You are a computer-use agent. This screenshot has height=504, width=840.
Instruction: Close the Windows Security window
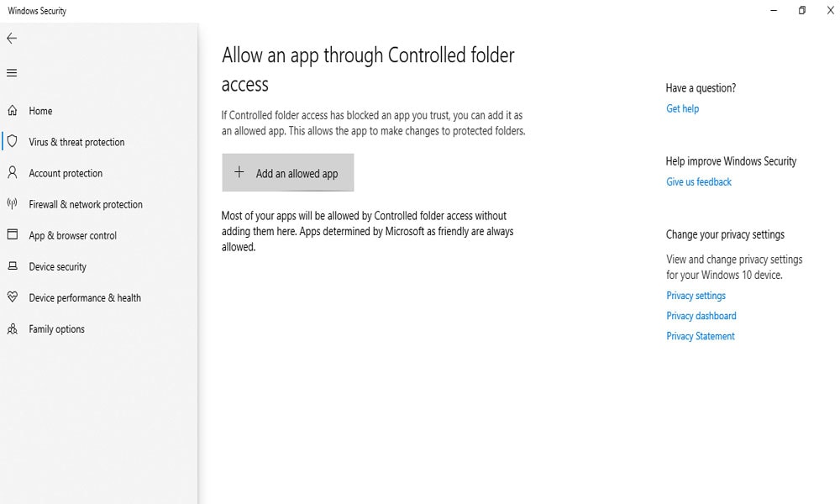[830, 10]
